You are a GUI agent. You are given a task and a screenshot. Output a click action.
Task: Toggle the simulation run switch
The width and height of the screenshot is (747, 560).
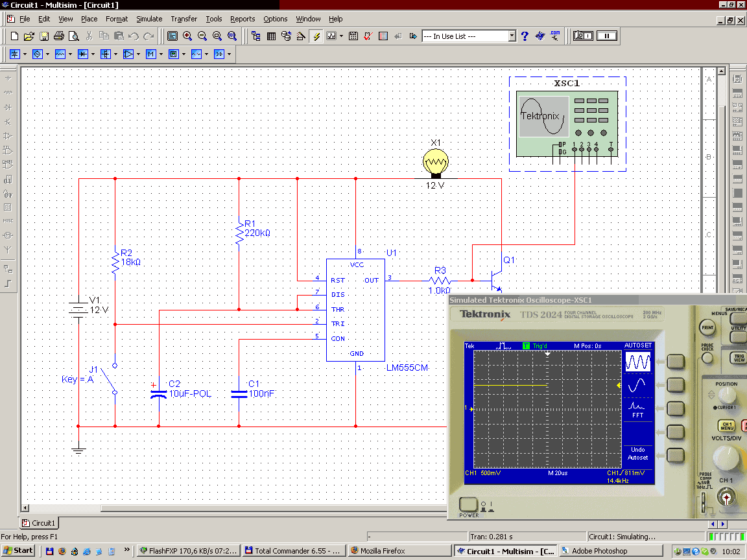tap(583, 36)
